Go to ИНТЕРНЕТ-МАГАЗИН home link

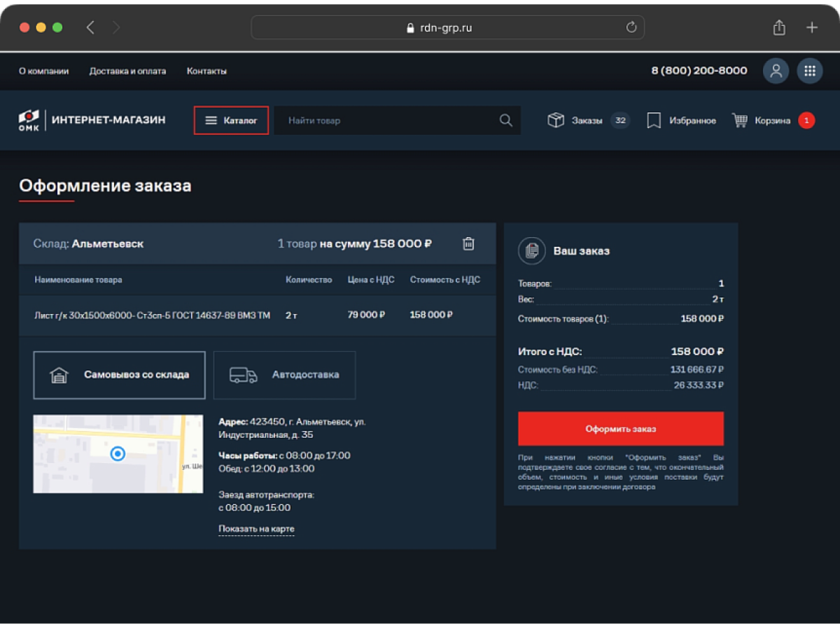click(108, 120)
